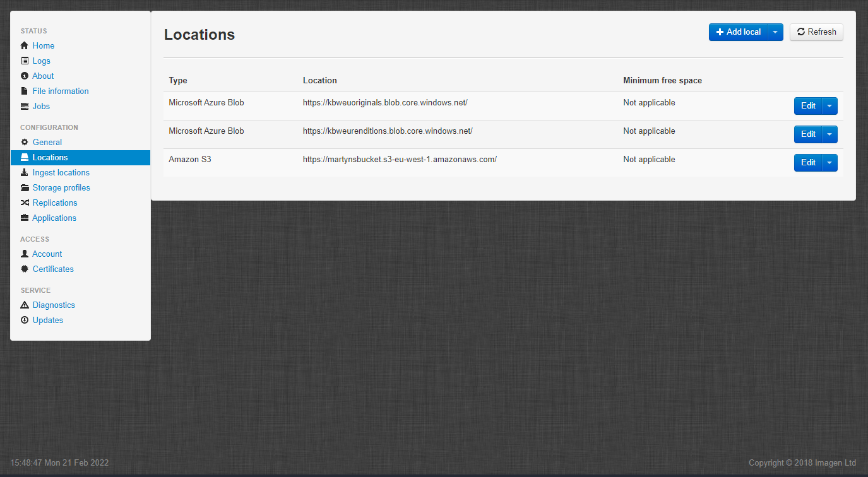Click the Replications shuffle icon
This screenshot has height=477, width=868.
coord(25,203)
